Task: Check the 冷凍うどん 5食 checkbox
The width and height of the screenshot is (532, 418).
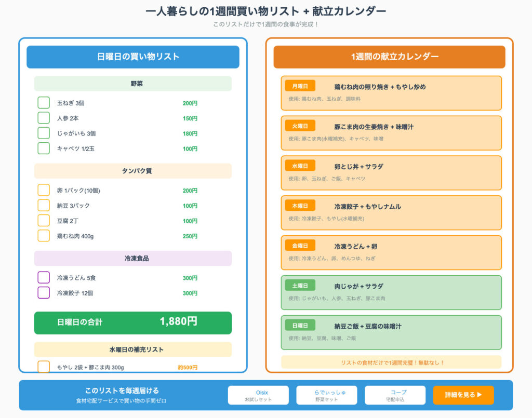Action: tap(44, 277)
